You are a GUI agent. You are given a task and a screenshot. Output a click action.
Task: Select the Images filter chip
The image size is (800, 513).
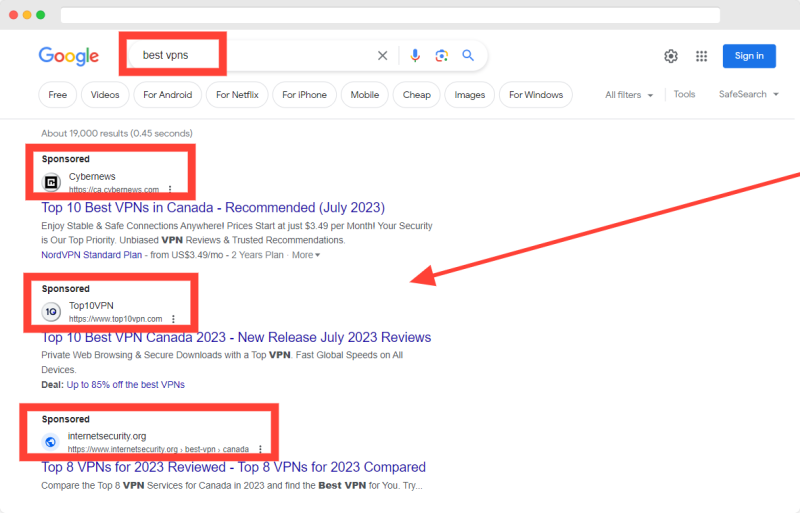[469, 95]
